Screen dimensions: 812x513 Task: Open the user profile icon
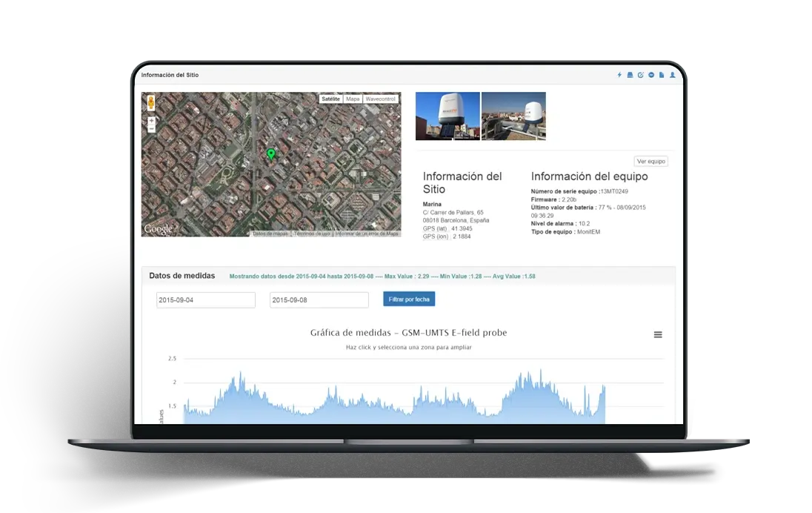pos(672,75)
